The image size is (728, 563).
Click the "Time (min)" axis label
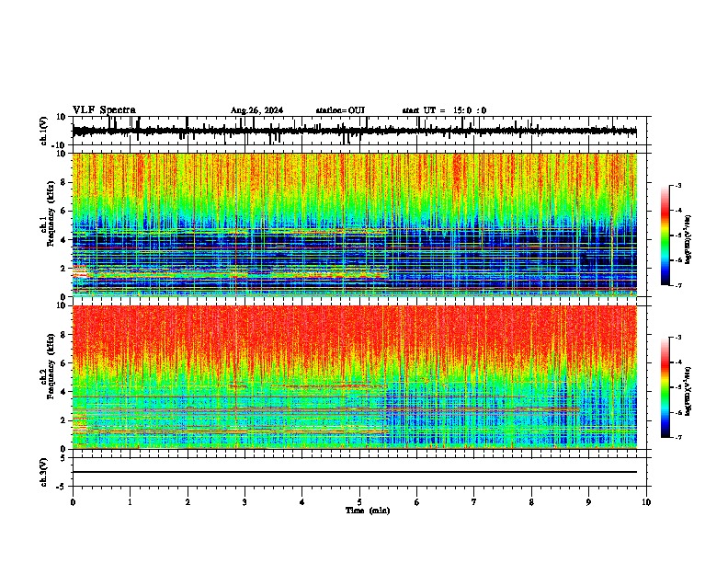(368, 511)
